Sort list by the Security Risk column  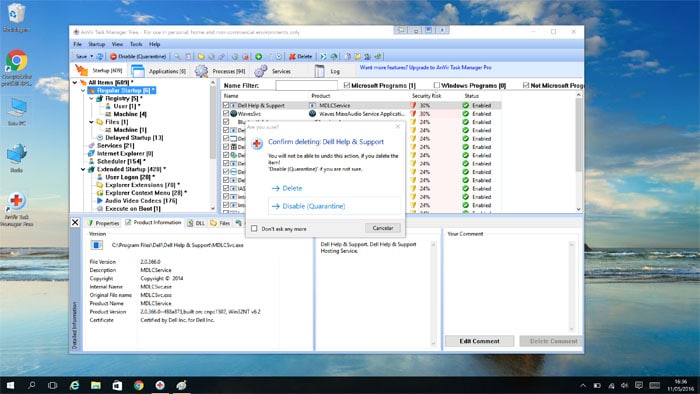426,96
